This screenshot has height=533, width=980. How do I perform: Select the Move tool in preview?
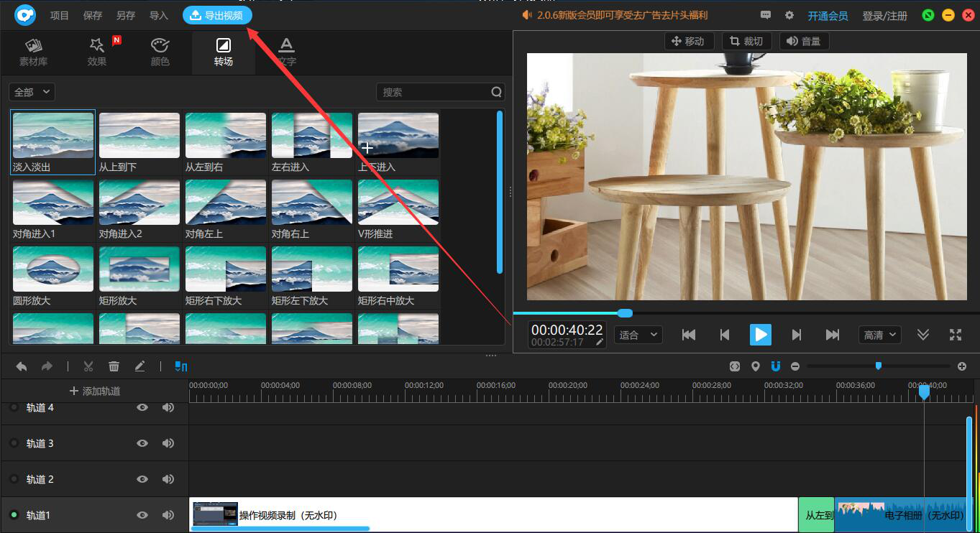pyautogui.click(x=688, y=41)
